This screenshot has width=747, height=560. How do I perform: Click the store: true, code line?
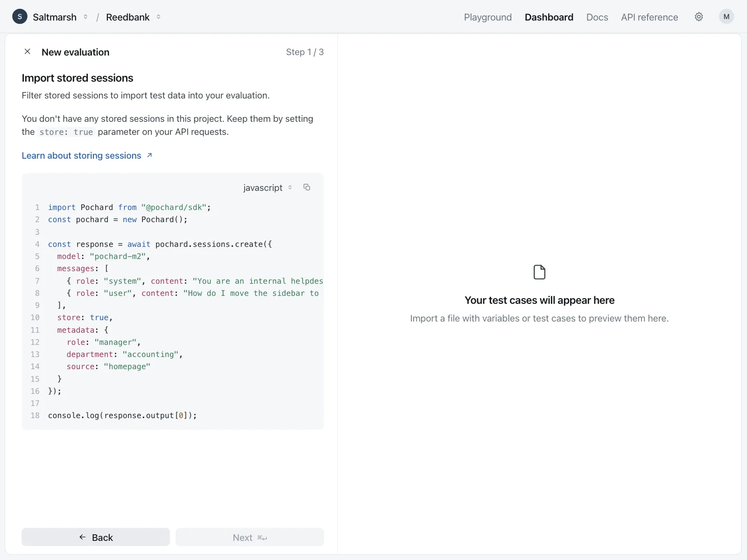(x=85, y=317)
